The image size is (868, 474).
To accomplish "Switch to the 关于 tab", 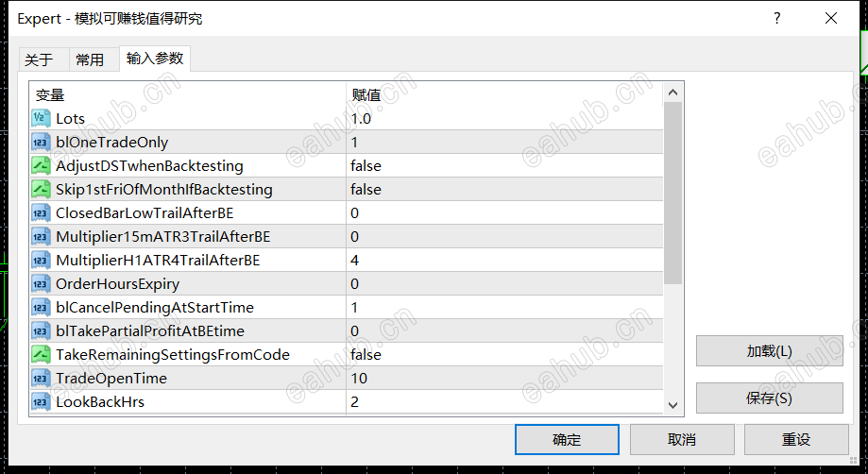I will tap(40, 59).
